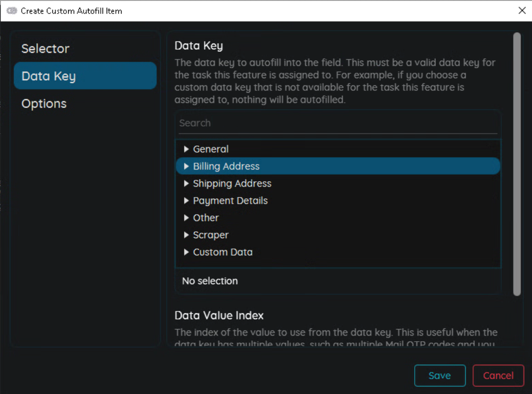
Task: Select the Payment Details tree item
Action: (231, 201)
